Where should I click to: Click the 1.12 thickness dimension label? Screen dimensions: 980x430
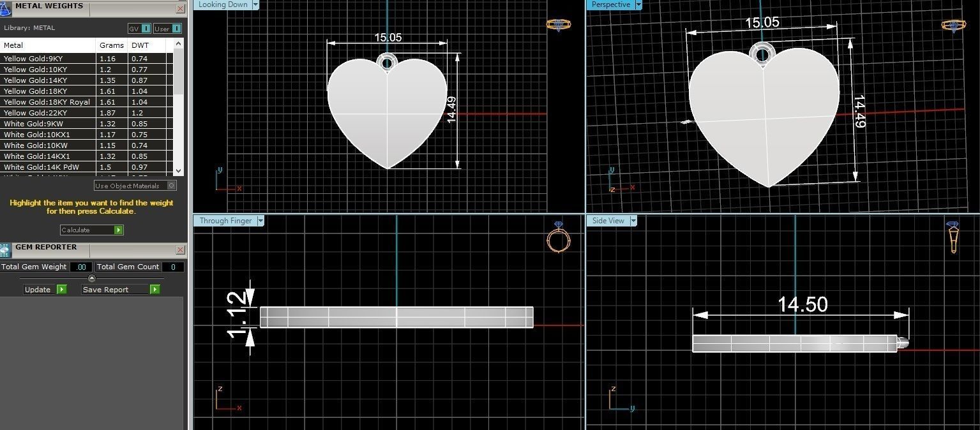coord(237,315)
